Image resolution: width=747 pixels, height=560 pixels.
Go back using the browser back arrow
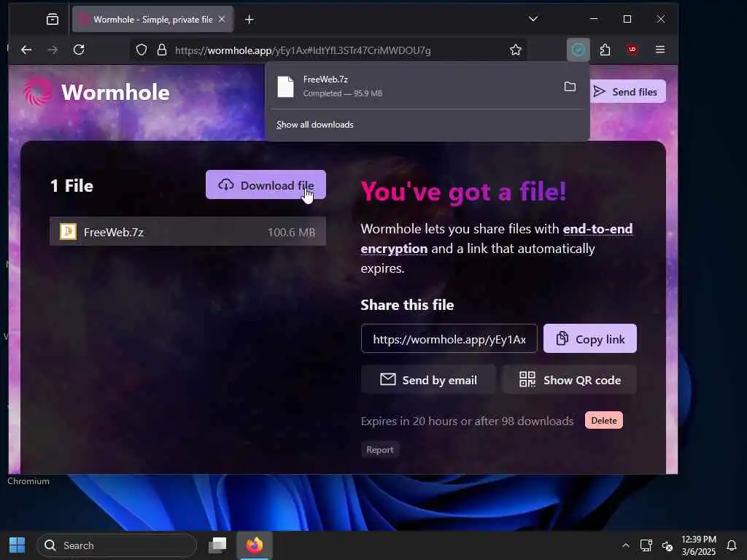(26, 50)
